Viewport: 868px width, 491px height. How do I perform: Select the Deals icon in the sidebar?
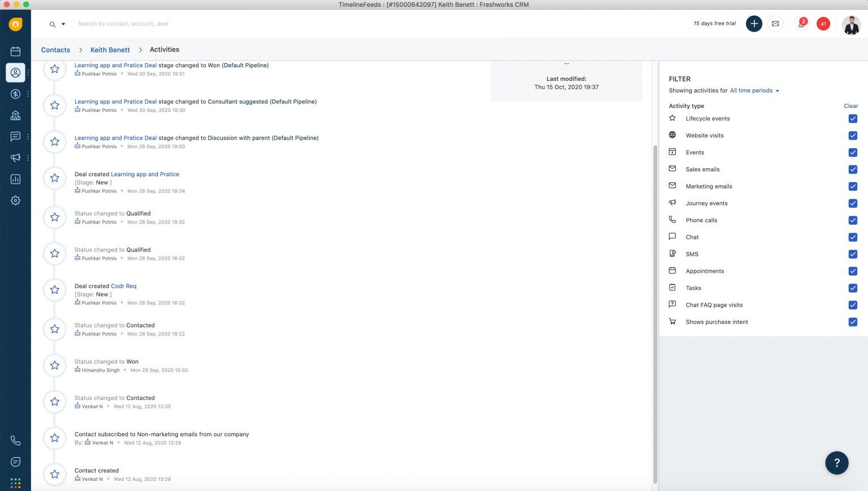(15, 94)
